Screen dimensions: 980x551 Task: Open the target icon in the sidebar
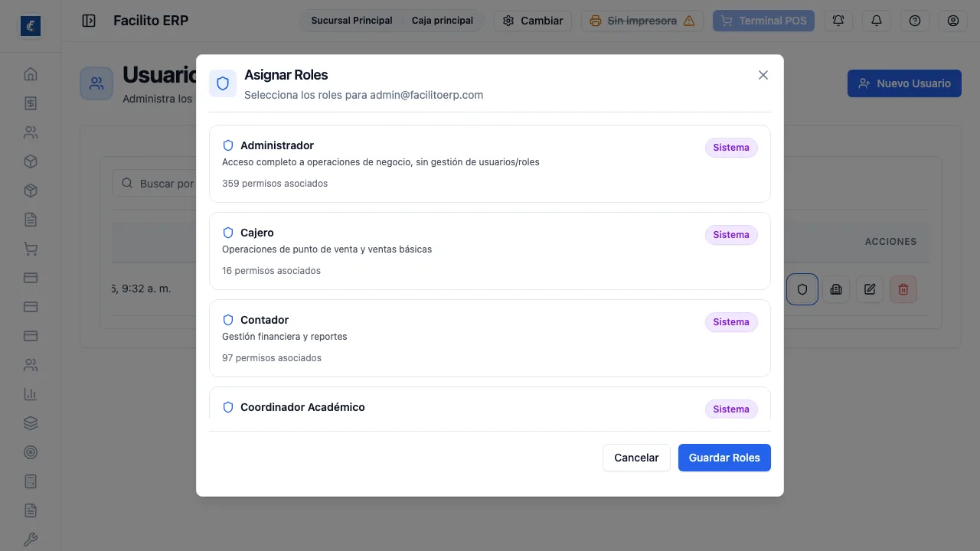point(31,452)
